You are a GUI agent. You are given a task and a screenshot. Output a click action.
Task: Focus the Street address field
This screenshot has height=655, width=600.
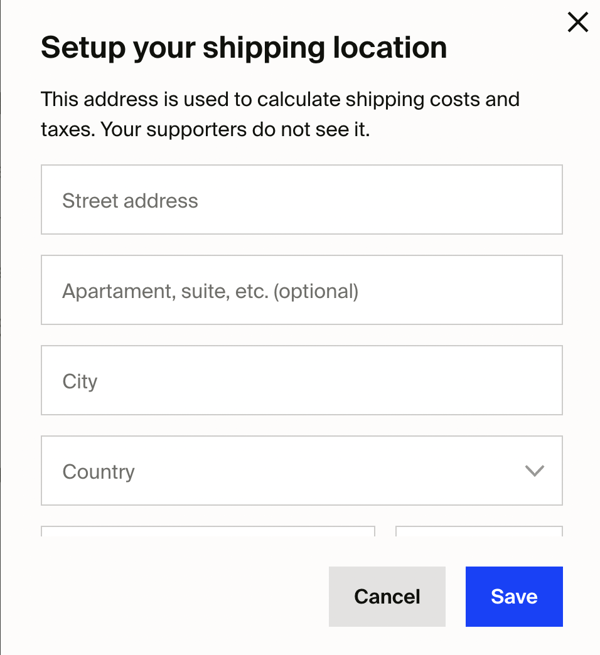[302, 200]
